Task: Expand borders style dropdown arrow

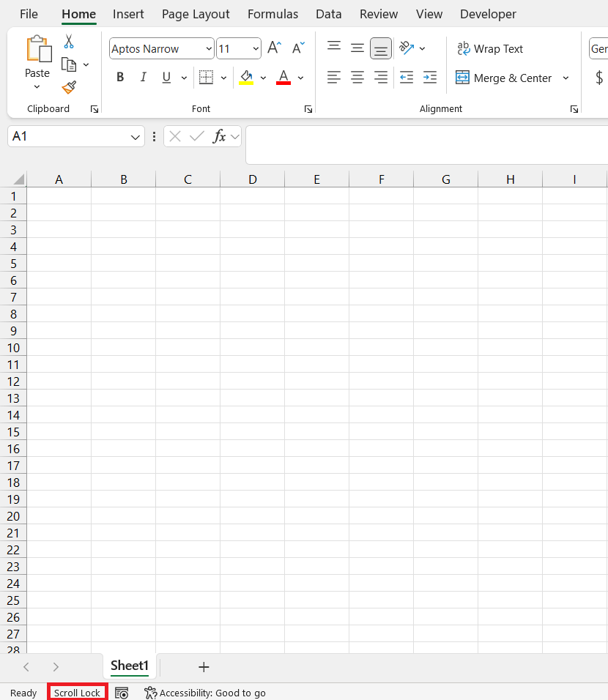Action: coord(223,78)
